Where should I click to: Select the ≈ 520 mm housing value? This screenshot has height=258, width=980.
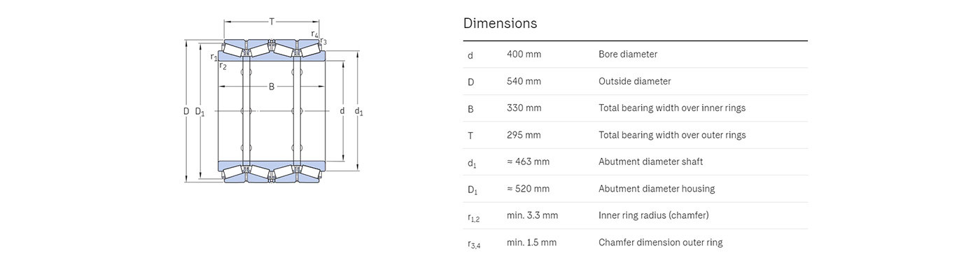528,189
